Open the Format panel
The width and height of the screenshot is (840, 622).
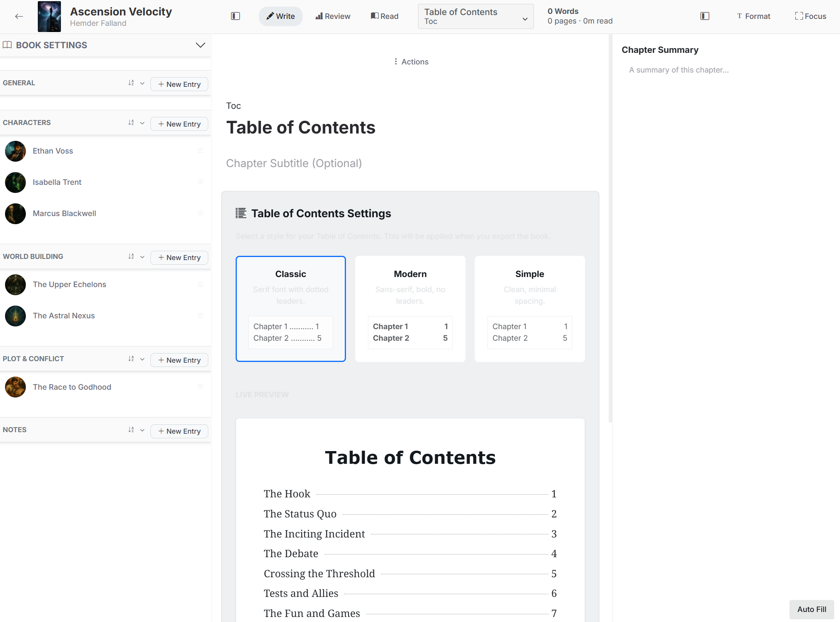pyautogui.click(x=754, y=16)
